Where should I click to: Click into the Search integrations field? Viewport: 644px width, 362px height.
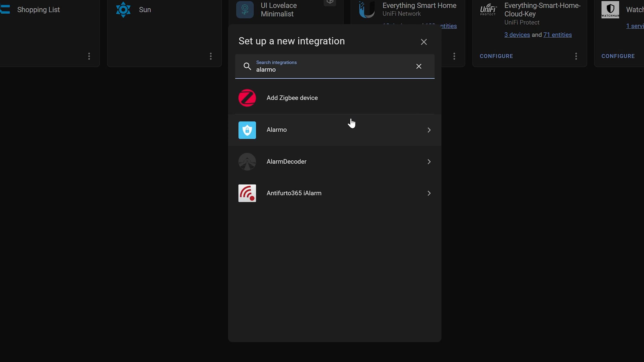[333, 69]
